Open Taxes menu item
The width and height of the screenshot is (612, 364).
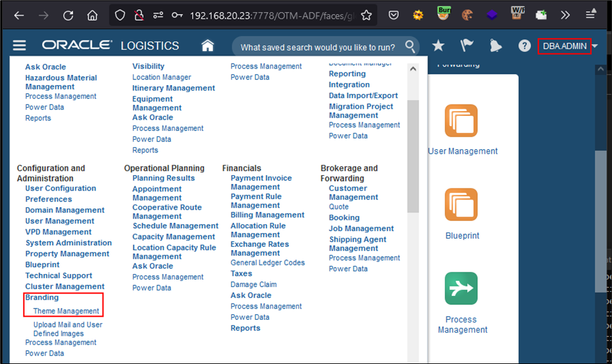point(241,273)
